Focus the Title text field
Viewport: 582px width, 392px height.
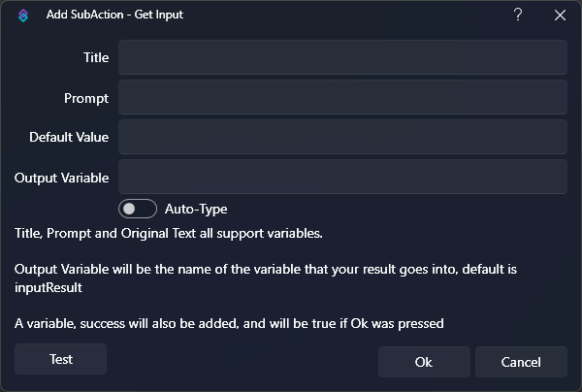[x=342, y=57]
